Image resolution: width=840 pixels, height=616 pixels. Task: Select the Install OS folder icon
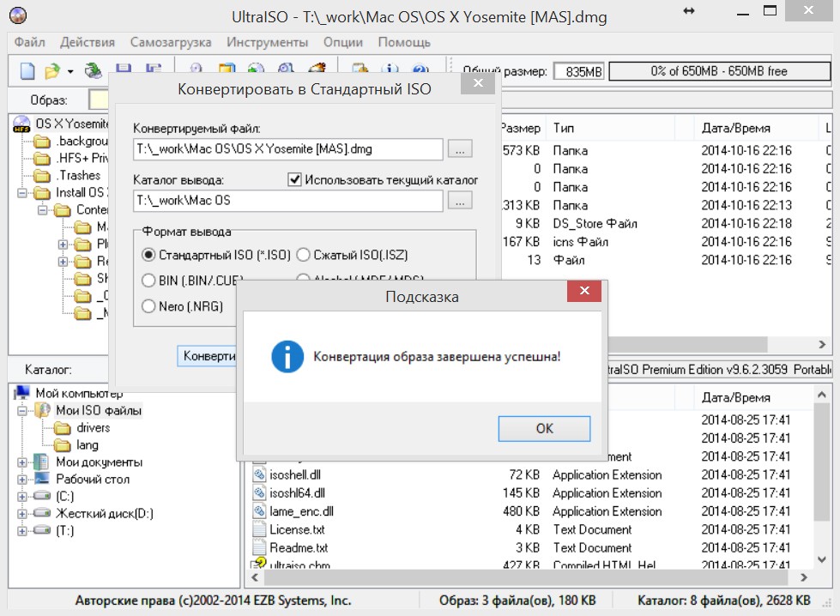pos(42,193)
